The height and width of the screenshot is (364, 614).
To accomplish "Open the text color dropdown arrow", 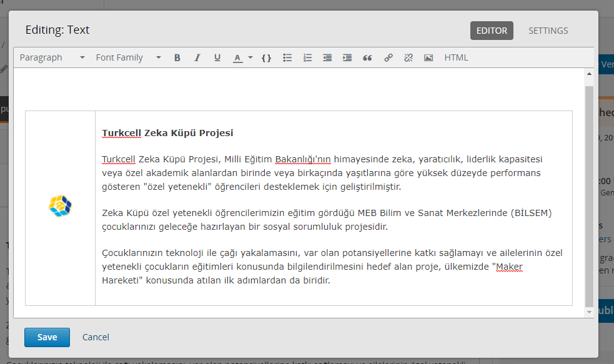I will click(x=250, y=58).
